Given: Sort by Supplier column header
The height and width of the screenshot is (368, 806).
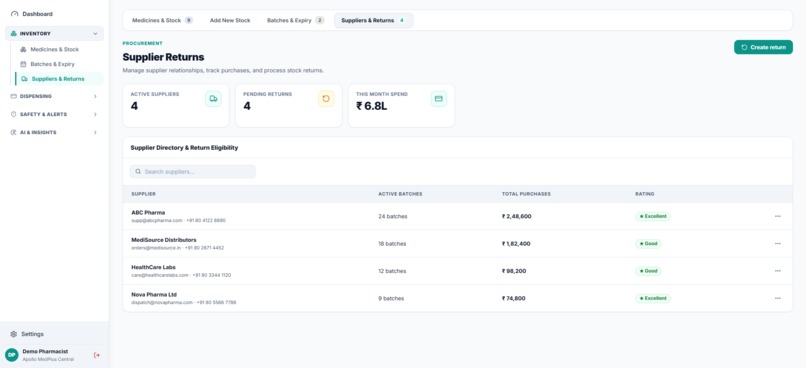Looking at the screenshot, I should [x=143, y=194].
